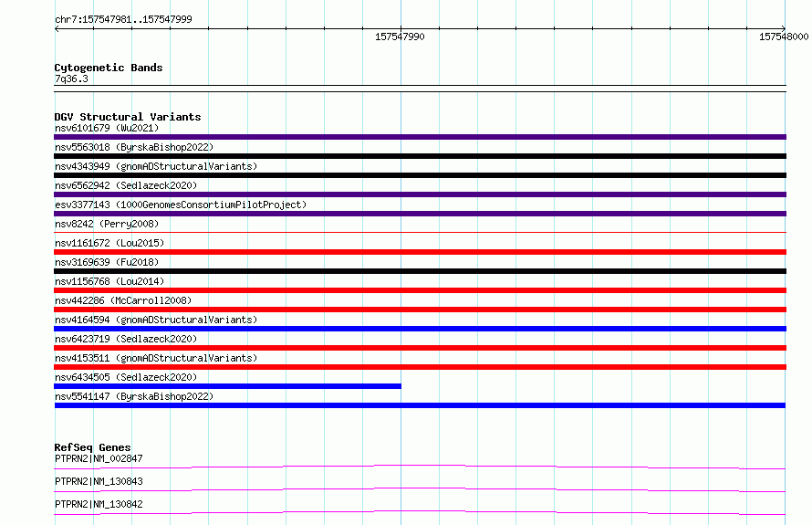
Task: Click the nsv6101679 (Wu2021) variant label
Action: [107, 128]
